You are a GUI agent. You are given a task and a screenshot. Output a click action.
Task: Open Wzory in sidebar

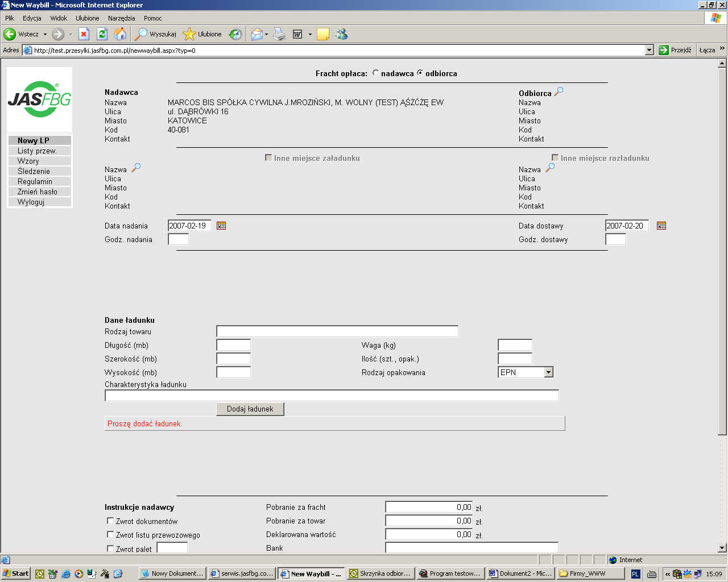(x=40, y=161)
